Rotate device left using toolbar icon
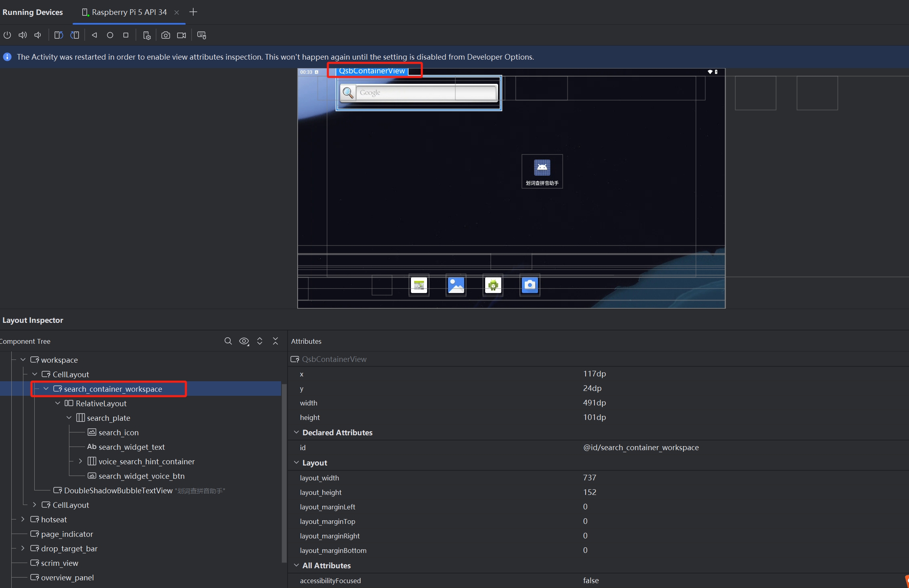 (x=58, y=35)
